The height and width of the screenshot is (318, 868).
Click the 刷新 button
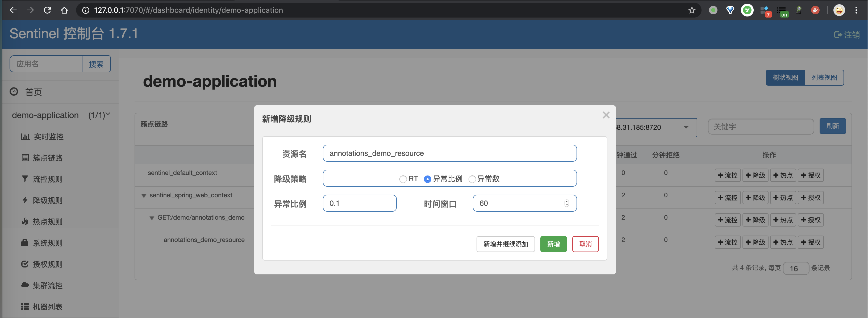[832, 126]
